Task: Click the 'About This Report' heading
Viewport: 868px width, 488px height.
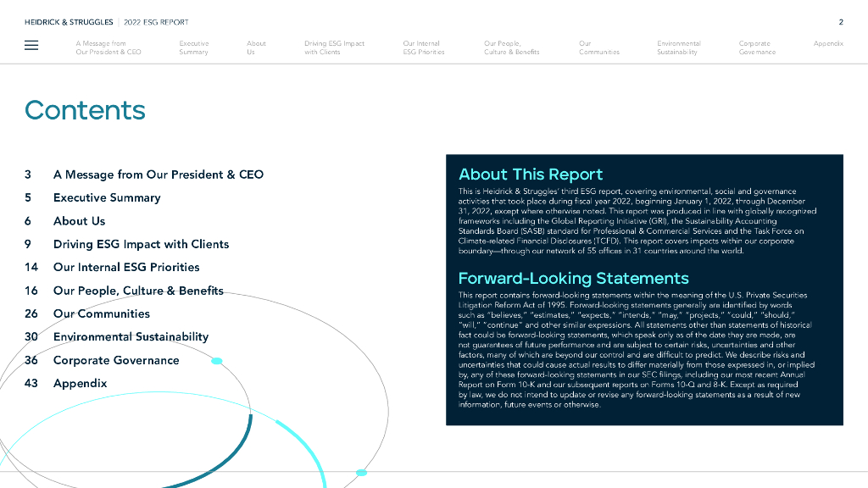Action: (531, 175)
